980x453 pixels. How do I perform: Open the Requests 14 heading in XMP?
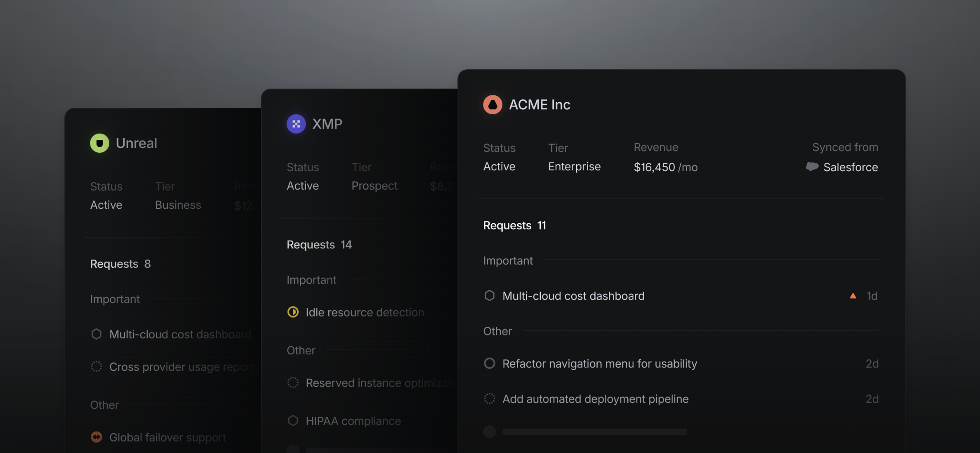319,245
